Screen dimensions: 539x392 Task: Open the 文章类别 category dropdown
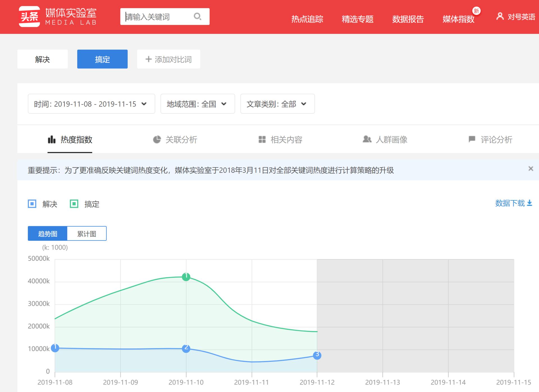(x=277, y=104)
